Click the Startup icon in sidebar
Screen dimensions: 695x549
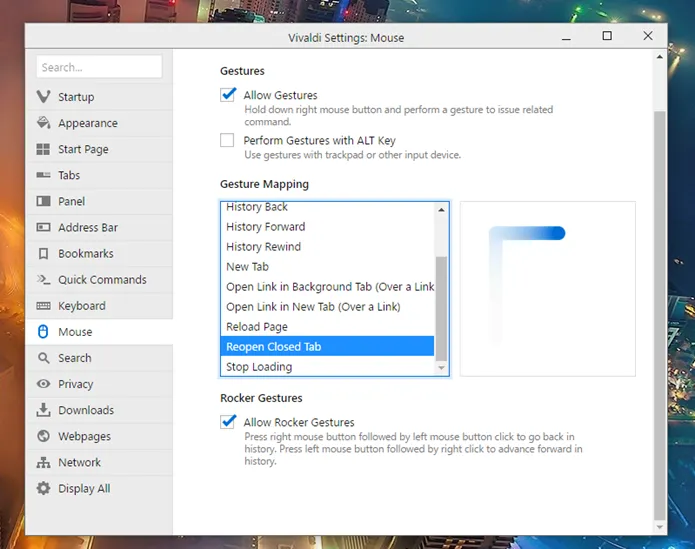click(43, 97)
